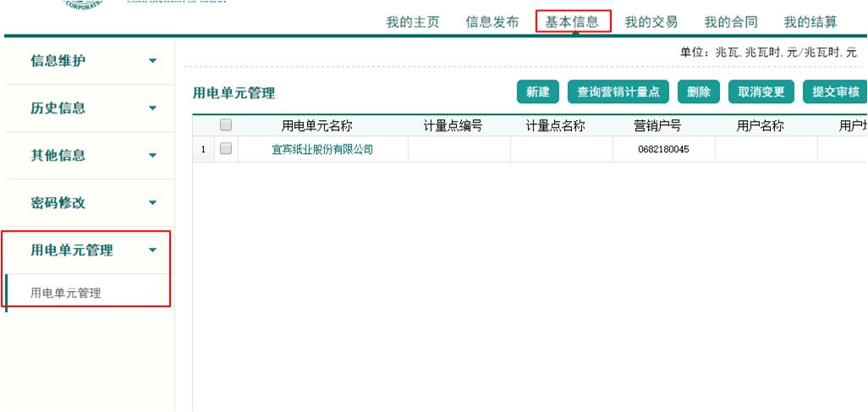The width and height of the screenshot is (868, 412).
Task: Click the 提交审核 button
Action: click(x=834, y=92)
